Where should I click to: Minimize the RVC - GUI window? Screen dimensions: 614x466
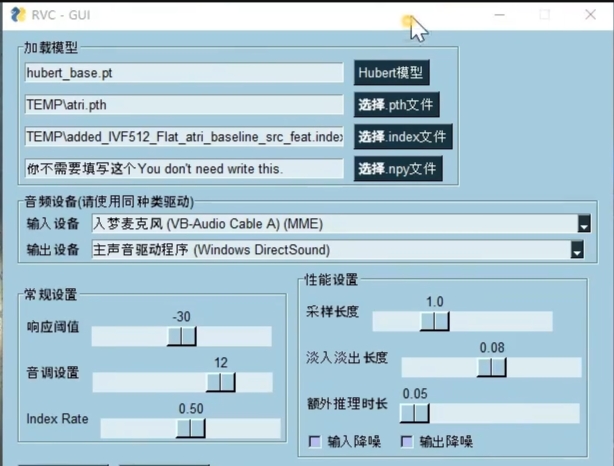(500, 15)
